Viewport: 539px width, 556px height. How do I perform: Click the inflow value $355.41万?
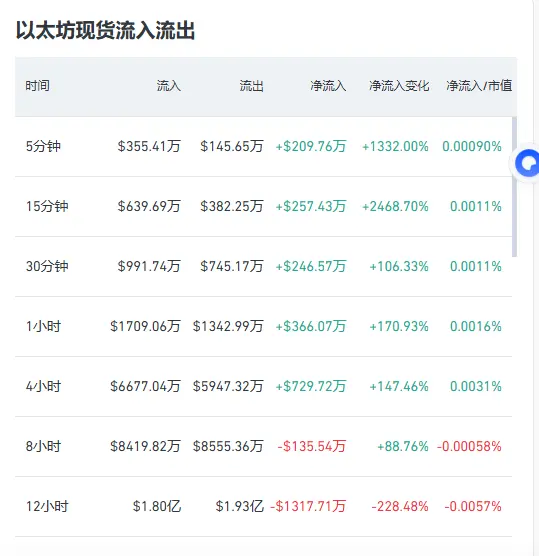[149, 146]
